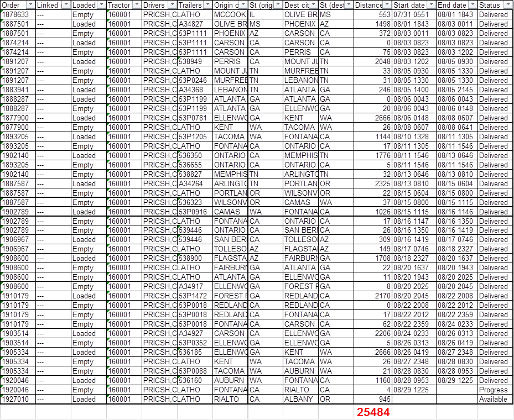Image resolution: width=514 pixels, height=420 pixels.
Task: Open the Start date column filter dropdown
Action: 432,5
